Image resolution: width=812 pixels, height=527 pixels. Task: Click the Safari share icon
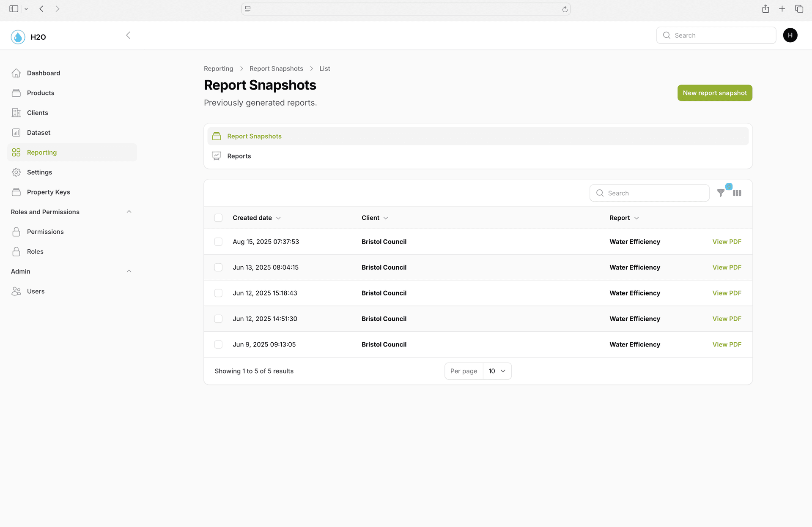tap(765, 9)
